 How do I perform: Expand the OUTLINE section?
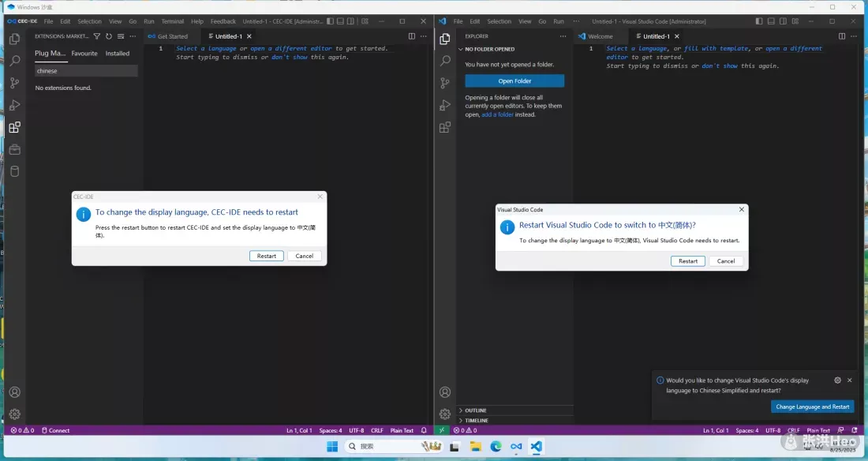pyautogui.click(x=476, y=410)
